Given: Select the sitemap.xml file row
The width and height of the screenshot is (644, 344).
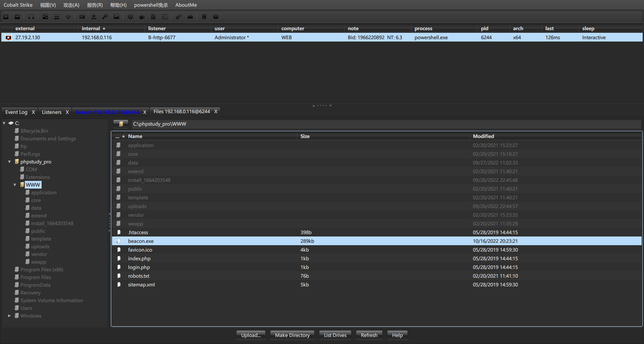Looking at the screenshot, I should pyautogui.click(x=377, y=285).
